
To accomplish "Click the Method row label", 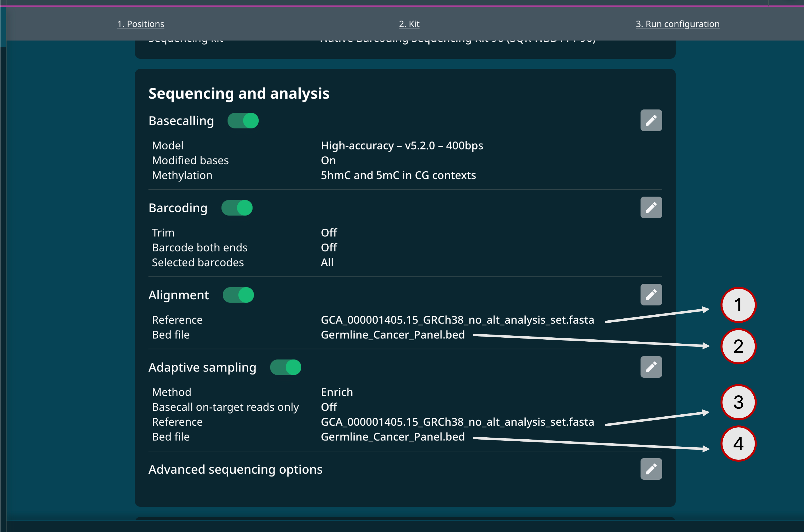I will point(171,392).
